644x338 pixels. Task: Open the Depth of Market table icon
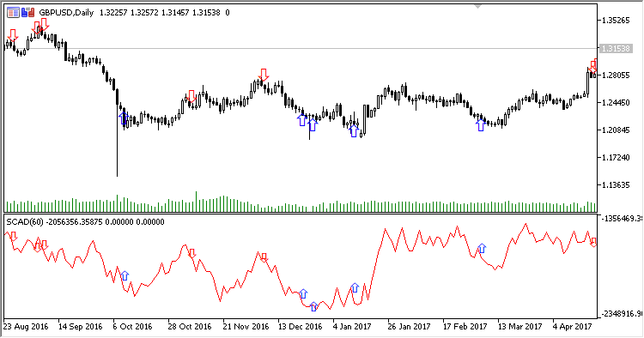tap(13, 13)
